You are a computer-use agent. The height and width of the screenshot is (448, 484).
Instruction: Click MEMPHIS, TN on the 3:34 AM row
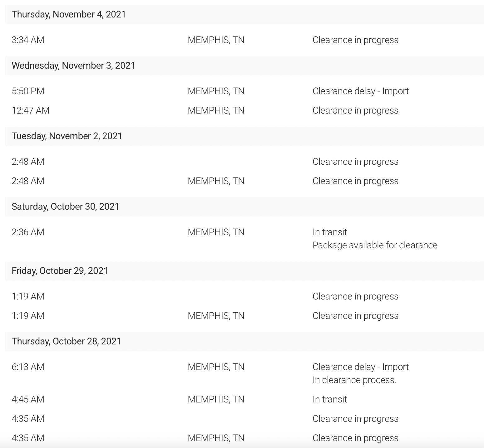click(x=216, y=40)
